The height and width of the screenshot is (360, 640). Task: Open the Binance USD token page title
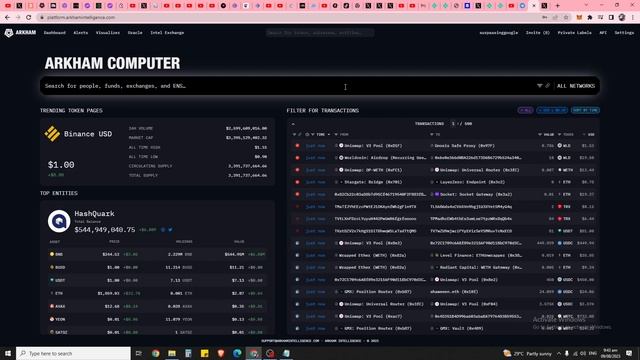click(88, 134)
